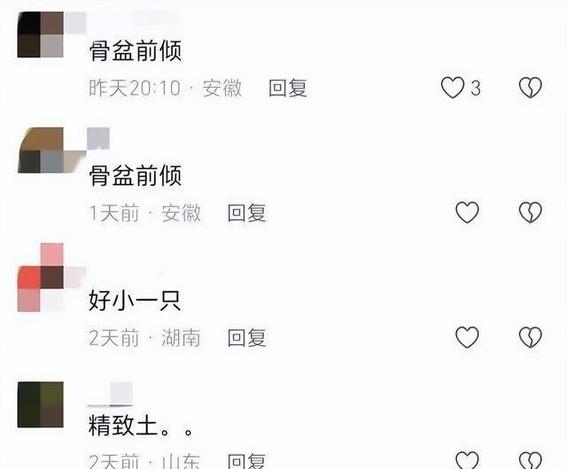
Task: Open the pink avatar of 好小一只 commenter
Action: click(x=40, y=277)
